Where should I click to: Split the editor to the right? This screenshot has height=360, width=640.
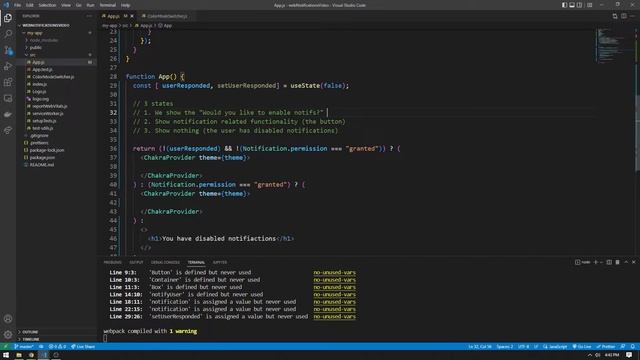pyautogui.click(x=624, y=16)
